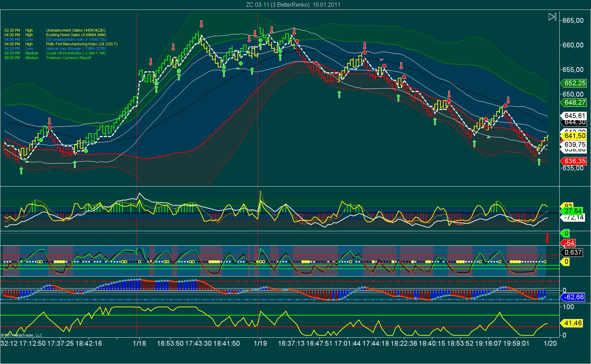This screenshot has height=364, width=591.
Task: Click the 18:22:36 time axis label
Action: [x=403, y=343]
